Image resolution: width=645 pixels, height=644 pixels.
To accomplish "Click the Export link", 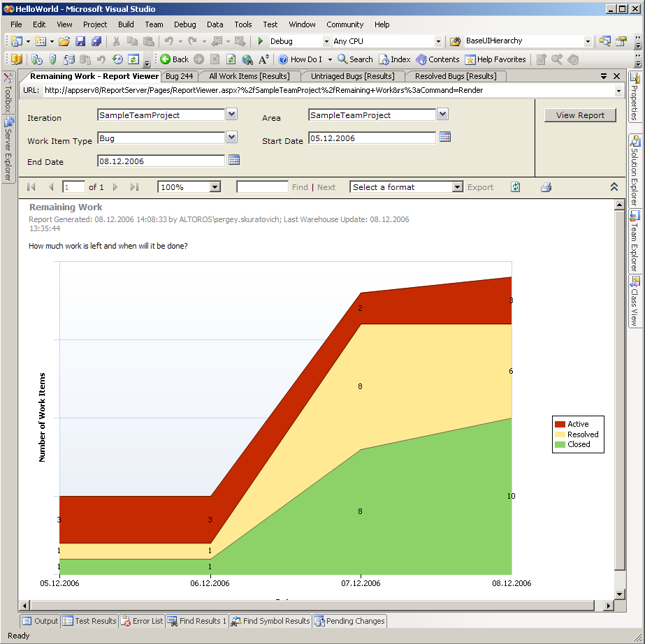I will point(480,187).
